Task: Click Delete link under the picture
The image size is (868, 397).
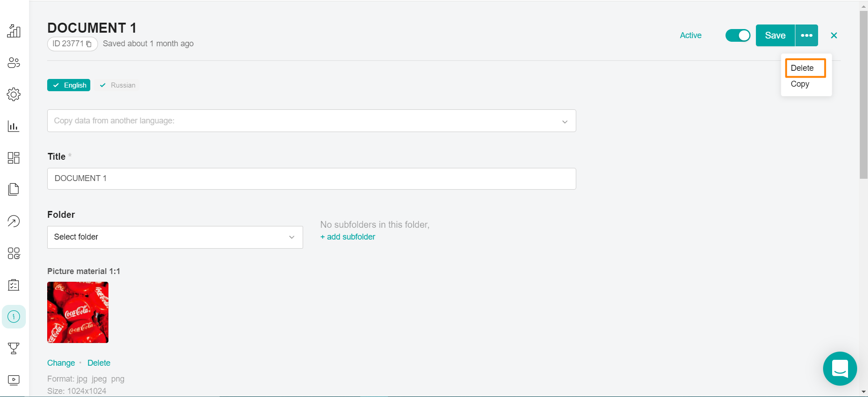Action: pyautogui.click(x=99, y=363)
